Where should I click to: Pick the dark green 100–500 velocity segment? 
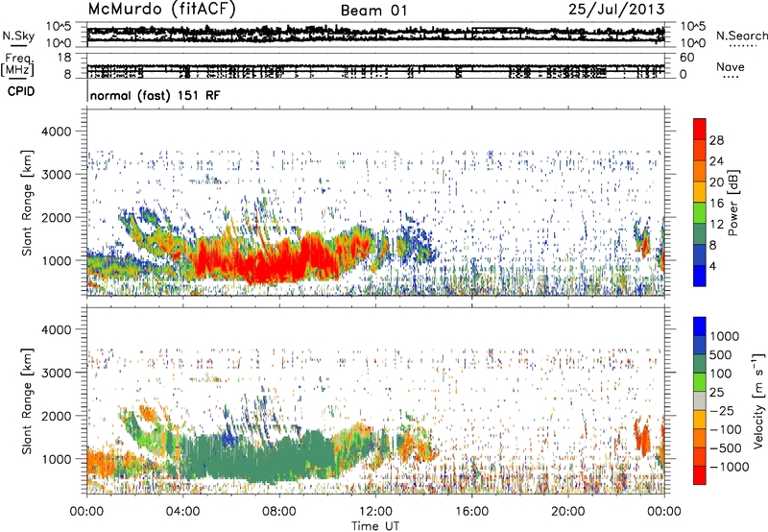[x=700, y=364]
